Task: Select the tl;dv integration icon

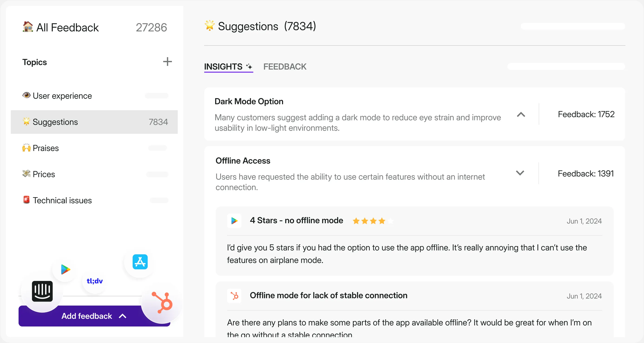Action: (95, 281)
